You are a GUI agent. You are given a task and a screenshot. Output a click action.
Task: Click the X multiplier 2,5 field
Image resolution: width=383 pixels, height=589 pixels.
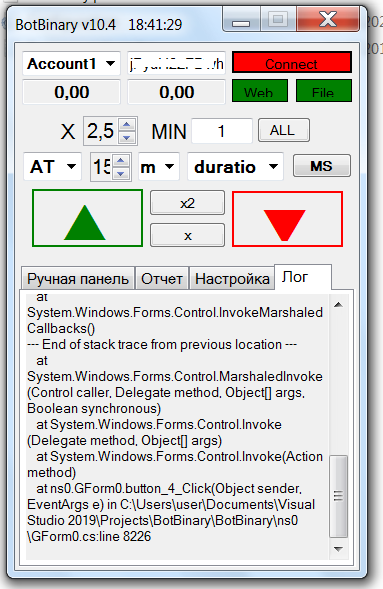(101, 131)
